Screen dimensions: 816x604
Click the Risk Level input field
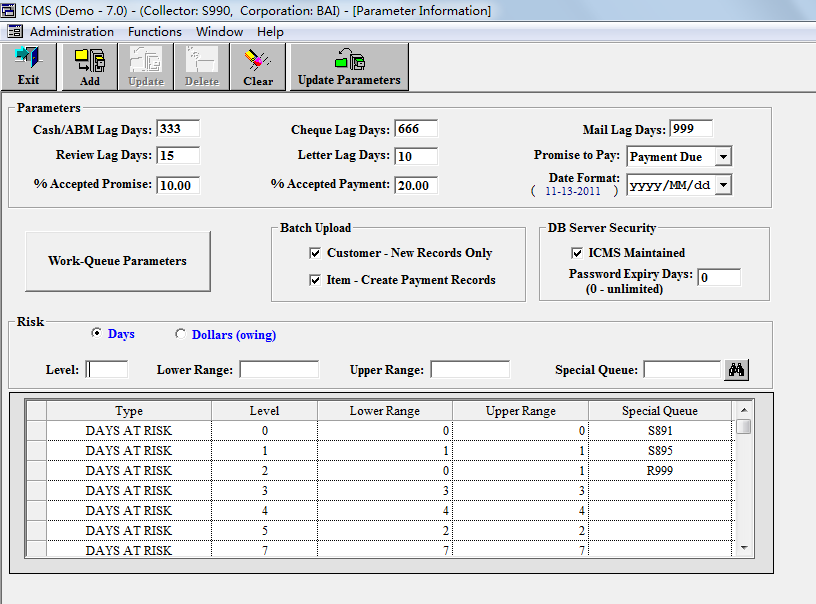[107, 370]
